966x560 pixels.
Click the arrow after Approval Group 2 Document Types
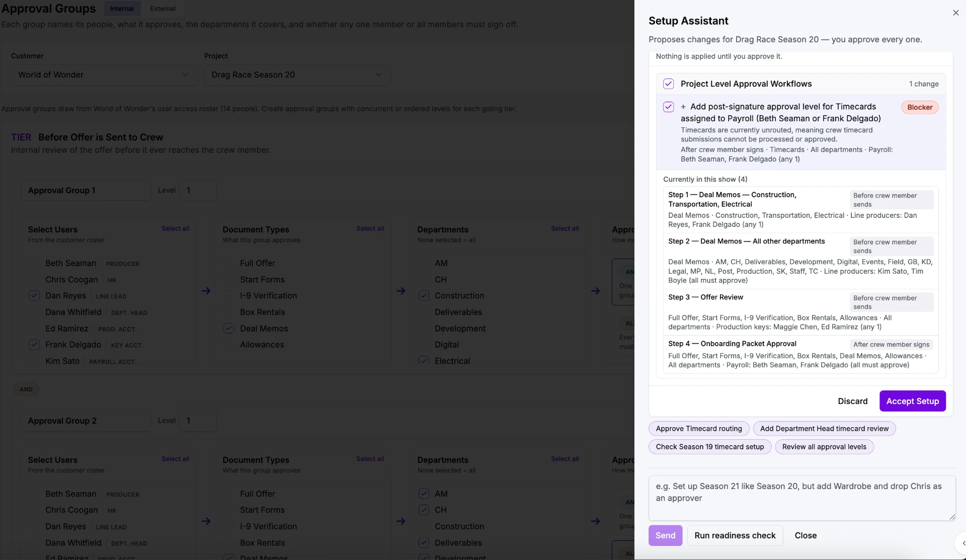point(401,521)
